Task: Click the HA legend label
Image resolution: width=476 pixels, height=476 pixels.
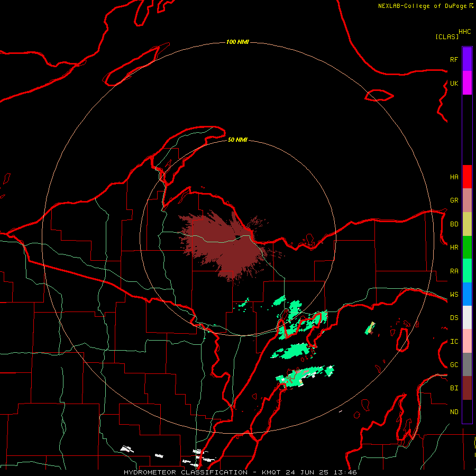Action: click(x=454, y=177)
